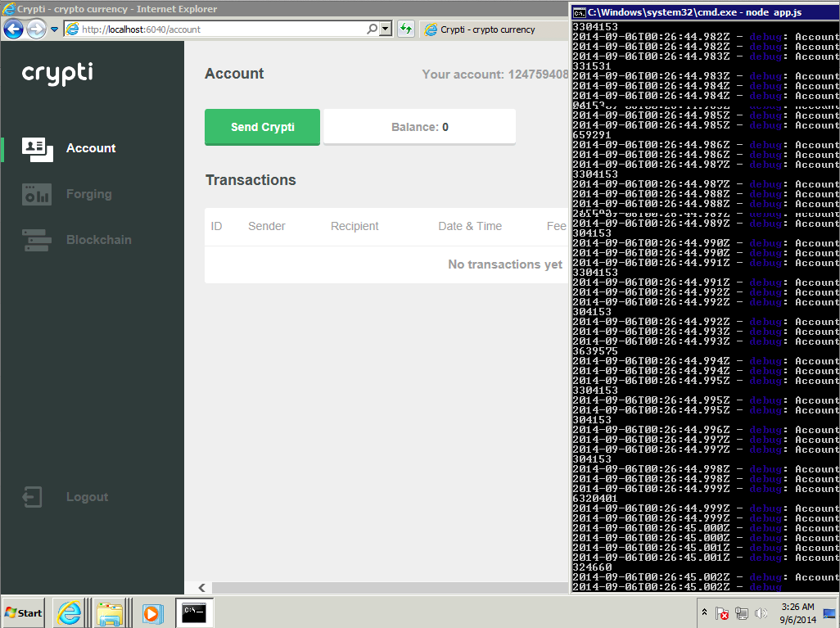Click the Recipient column header
The image size is (840, 628).
355,226
